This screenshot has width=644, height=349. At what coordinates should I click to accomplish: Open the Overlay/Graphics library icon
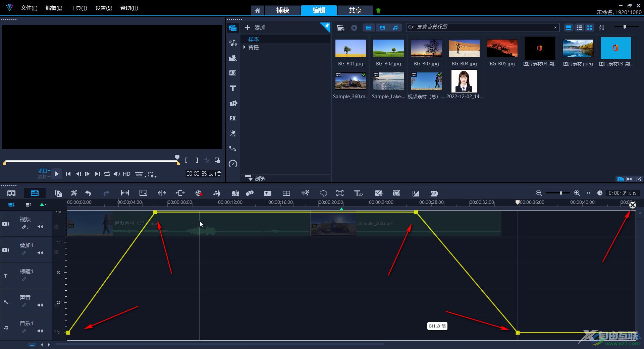point(233,103)
